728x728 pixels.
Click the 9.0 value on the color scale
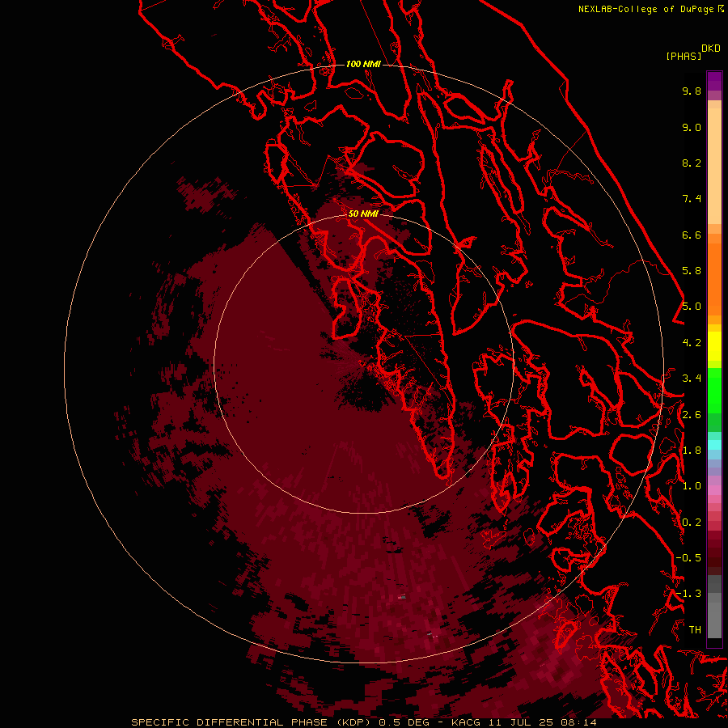coord(692,127)
